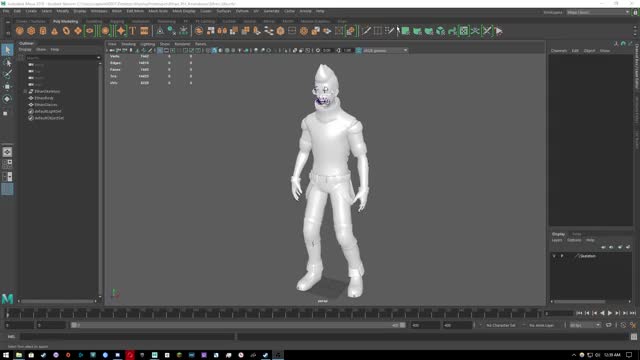Toggle Skeleton layer playback P box

[562, 256]
